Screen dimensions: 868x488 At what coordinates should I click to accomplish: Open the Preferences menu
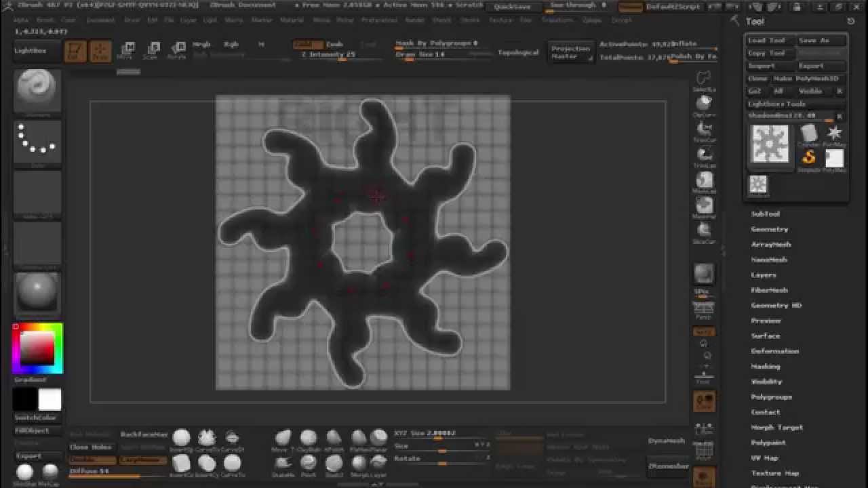coord(379,20)
